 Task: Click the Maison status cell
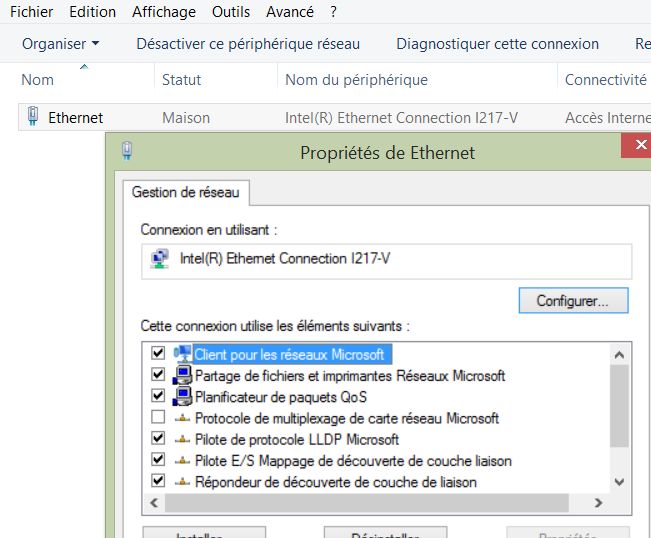pyautogui.click(x=186, y=117)
